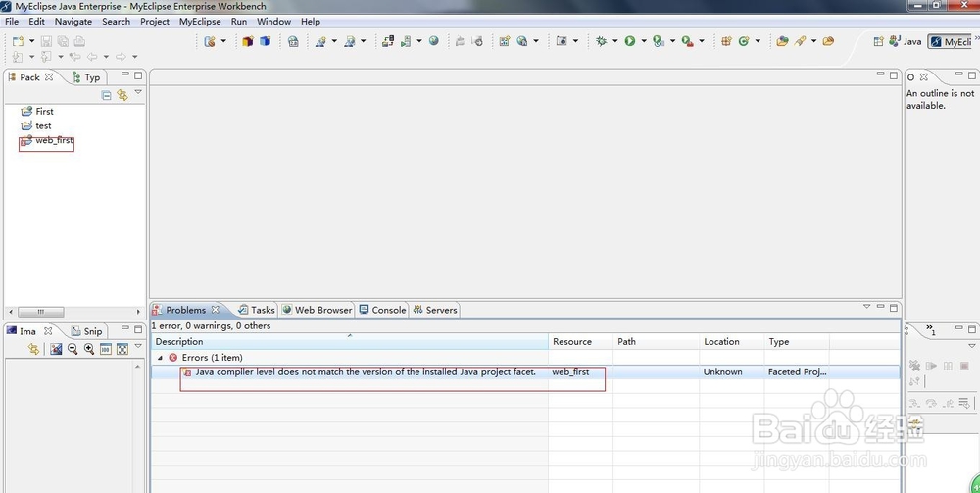
Task: Click the New Java class green icon
Action: [744, 41]
